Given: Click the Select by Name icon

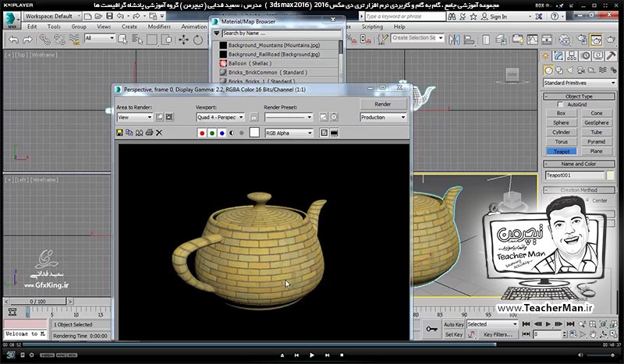Looking at the screenshot, I should [137, 40].
